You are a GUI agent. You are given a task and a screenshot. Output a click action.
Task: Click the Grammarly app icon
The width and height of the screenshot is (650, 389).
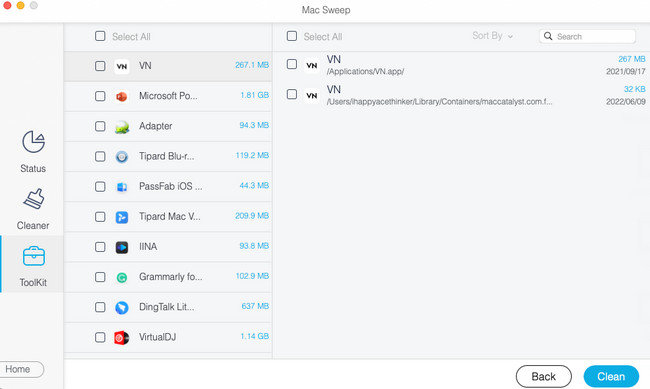(121, 277)
